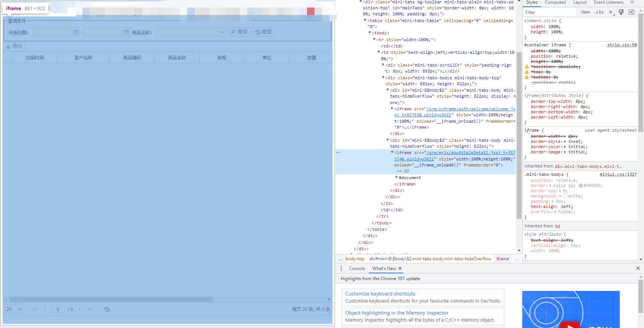Click the 导出 export button

(x=14, y=46)
